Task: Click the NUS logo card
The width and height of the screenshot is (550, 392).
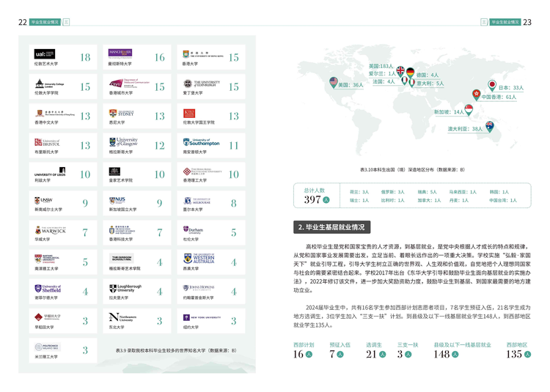Action: [x=137, y=204]
